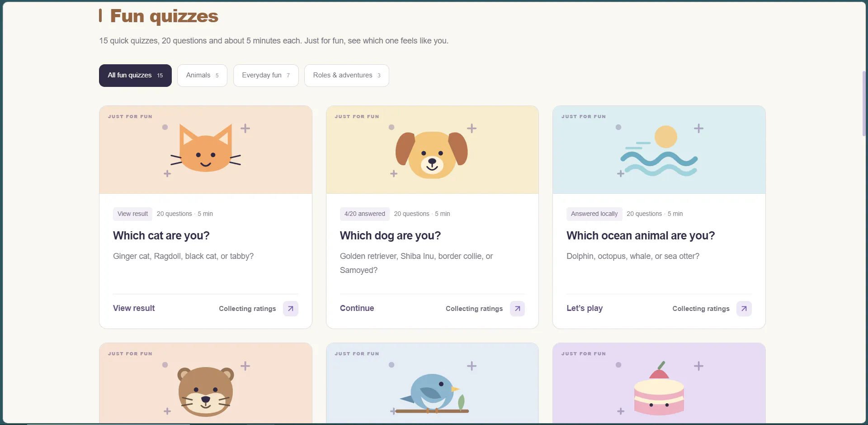The height and width of the screenshot is (425, 868).
Task: Click the sun and waves illustration
Action: click(659, 151)
